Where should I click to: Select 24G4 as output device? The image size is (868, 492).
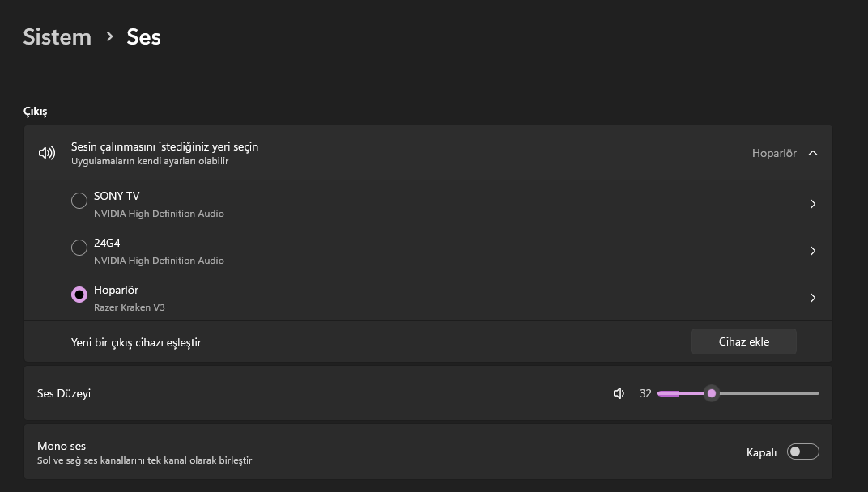pyautogui.click(x=79, y=248)
